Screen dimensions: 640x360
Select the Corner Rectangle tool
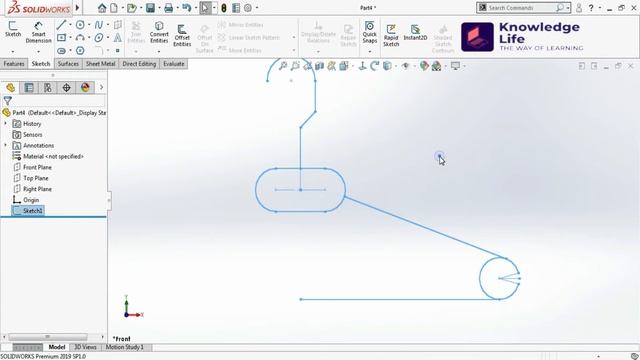(x=61, y=38)
